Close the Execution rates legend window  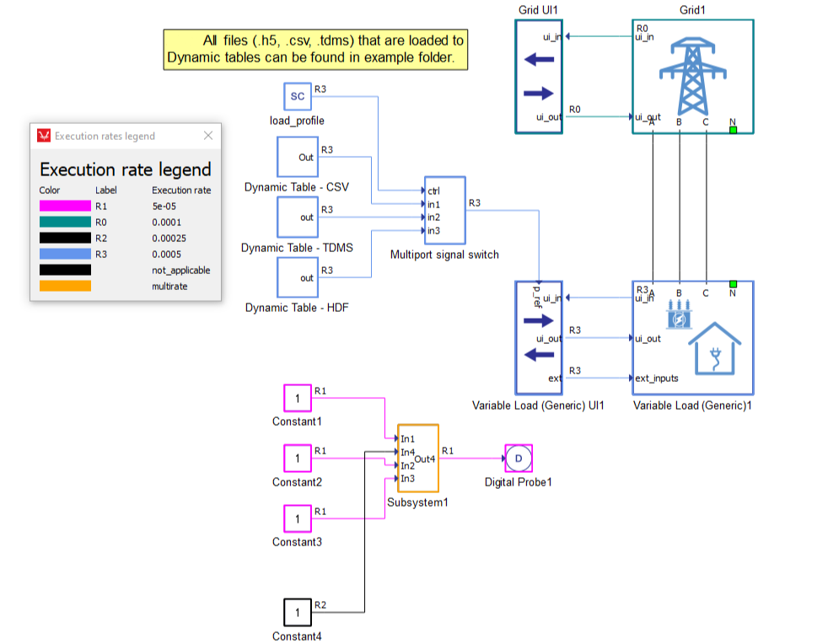coord(208,136)
